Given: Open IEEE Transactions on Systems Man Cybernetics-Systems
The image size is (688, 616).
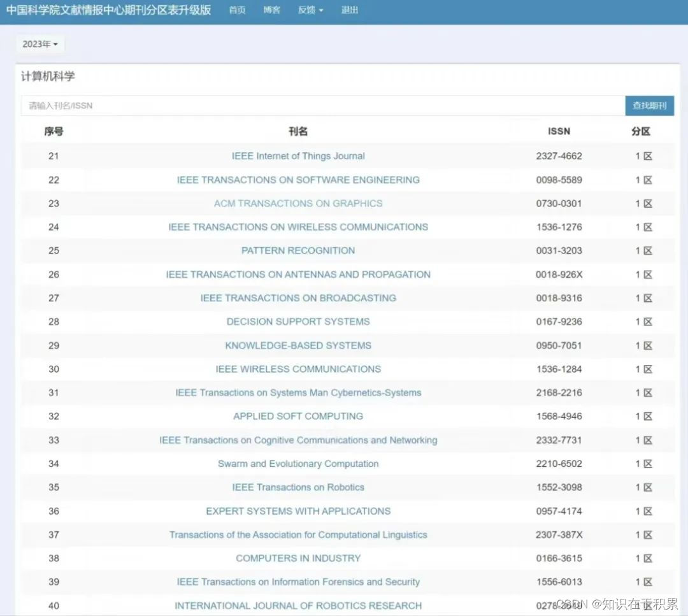Looking at the screenshot, I should (x=298, y=392).
